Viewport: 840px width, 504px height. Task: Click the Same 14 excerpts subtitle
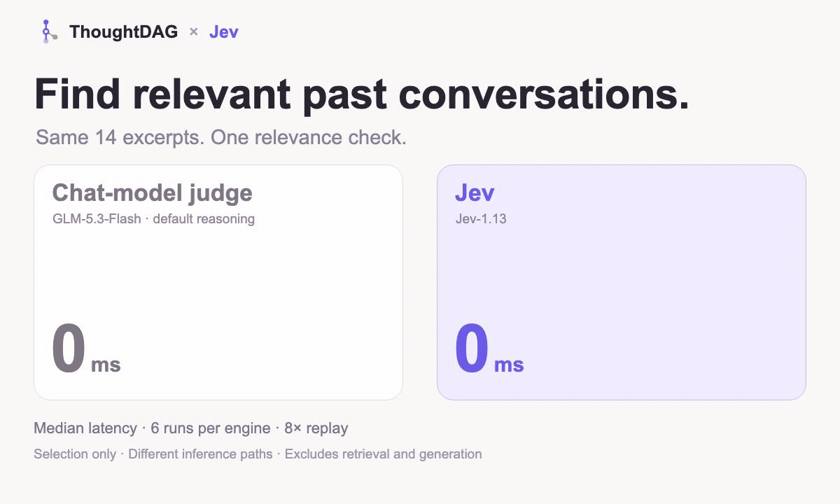pyautogui.click(x=221, y=137)
